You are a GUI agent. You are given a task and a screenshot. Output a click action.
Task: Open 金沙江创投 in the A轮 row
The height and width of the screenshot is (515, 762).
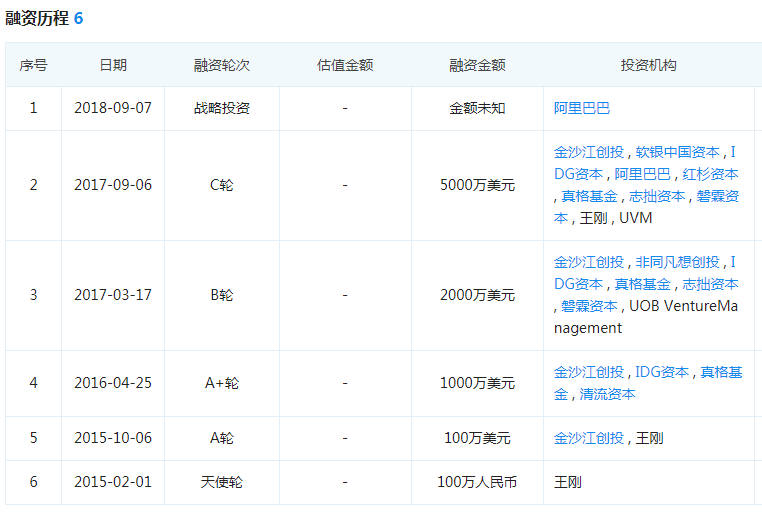pos(589,438)
